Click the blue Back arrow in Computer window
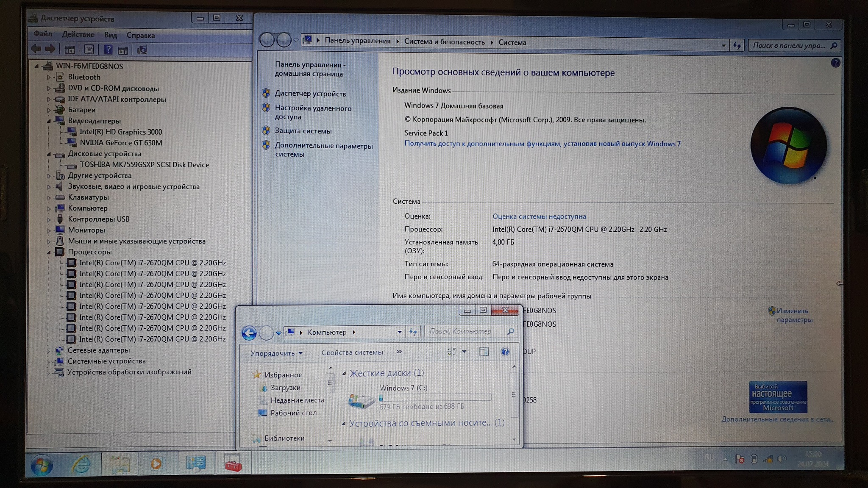The height and width of the screenshot is (488, 868). [249, 333]
